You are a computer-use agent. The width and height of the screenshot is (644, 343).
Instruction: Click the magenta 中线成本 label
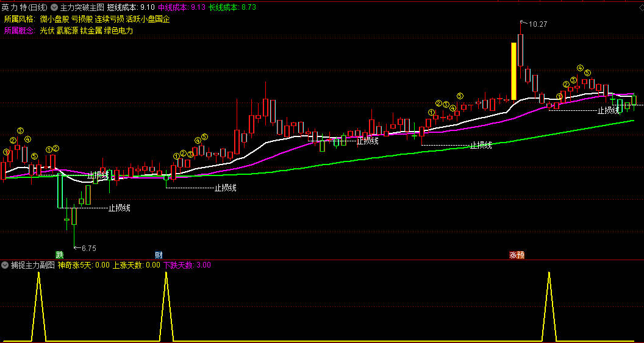pyautogui.click(x=181, y=8)
